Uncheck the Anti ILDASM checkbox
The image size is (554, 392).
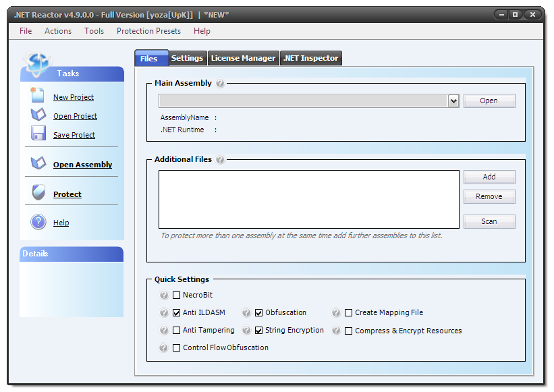click(176, 313)
